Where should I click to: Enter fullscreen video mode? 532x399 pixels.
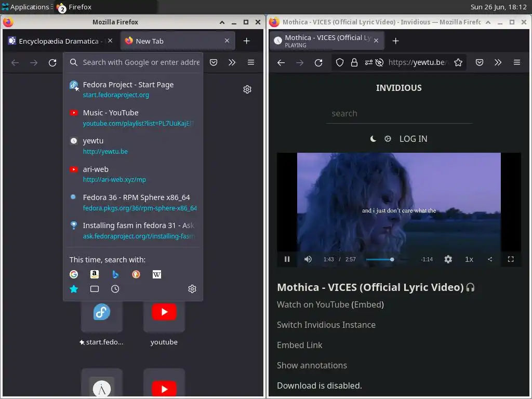tap(511, 259)
